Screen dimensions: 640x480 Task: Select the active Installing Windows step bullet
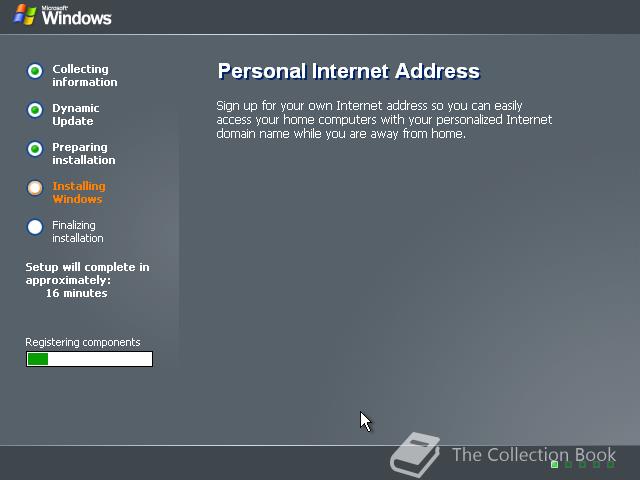click(x=35, y=188)
